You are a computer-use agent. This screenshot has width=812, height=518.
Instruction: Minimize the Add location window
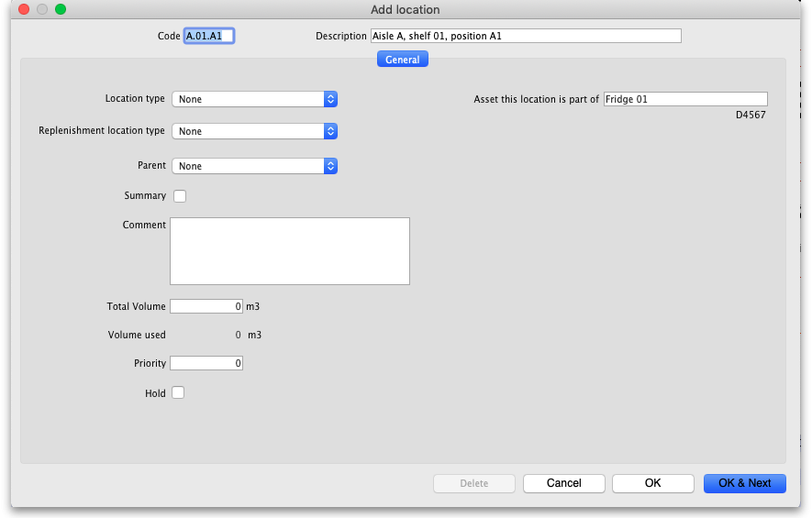coord(42,9)
